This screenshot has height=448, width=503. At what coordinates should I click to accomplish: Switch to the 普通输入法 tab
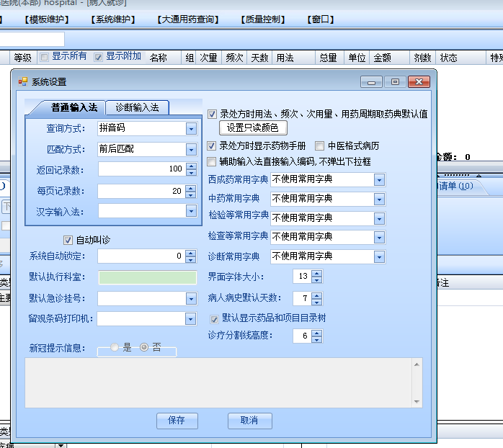tap(74, 107)
